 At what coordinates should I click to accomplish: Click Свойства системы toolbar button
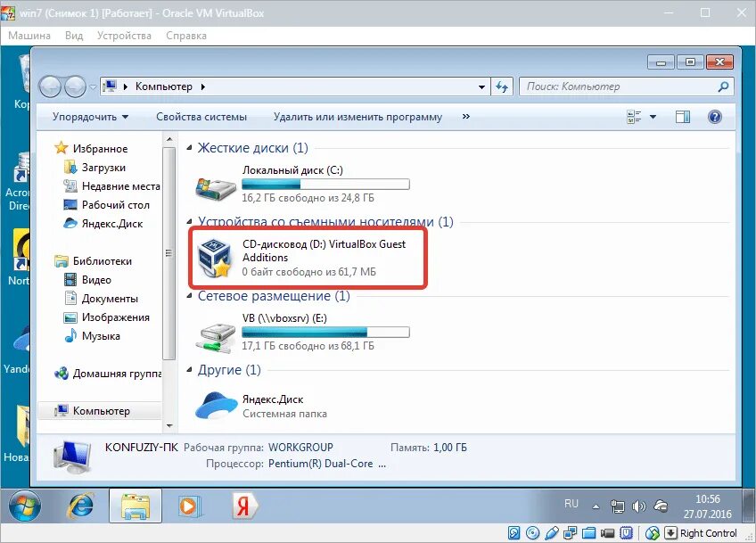click(x=201, y=117)
